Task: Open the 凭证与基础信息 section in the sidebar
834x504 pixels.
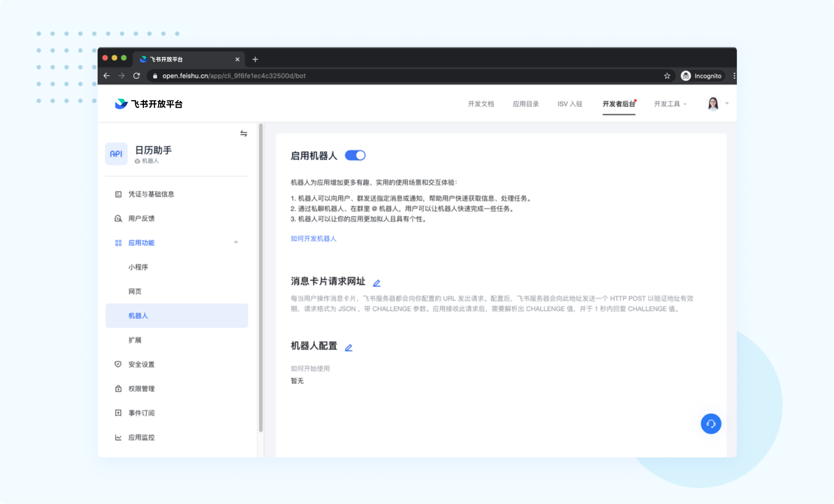Action: [x=151, y=194]
